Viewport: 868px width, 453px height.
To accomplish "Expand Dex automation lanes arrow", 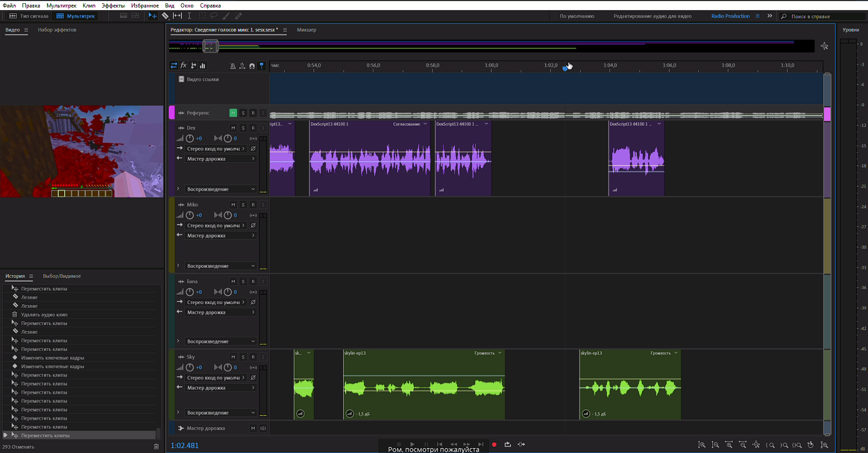I will [x=178, y=189].
